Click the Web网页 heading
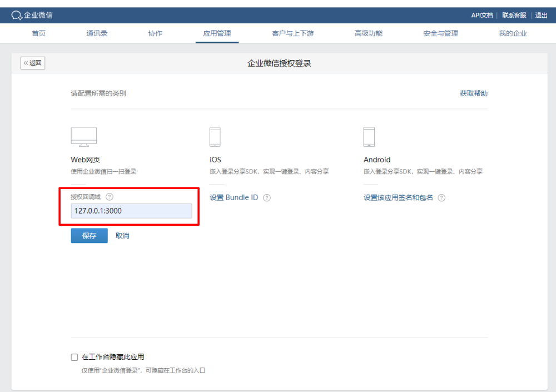556x392 pixels. 86,160
